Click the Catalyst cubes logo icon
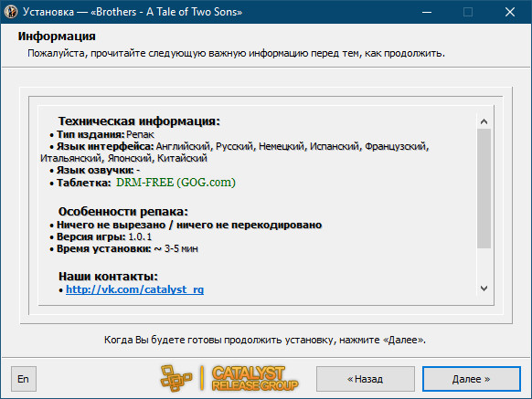 point(176,378)
